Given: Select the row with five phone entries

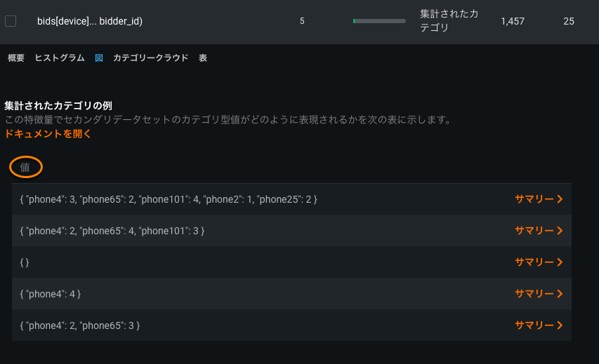Looking at the screenshot, I should 169,200.
